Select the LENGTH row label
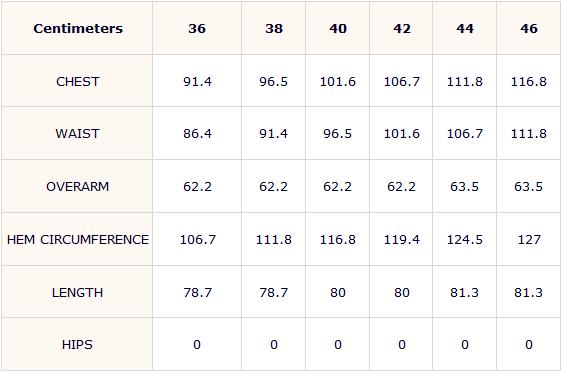Image resolution: width=564 pixels, height=374 pixels. (78, 292)
